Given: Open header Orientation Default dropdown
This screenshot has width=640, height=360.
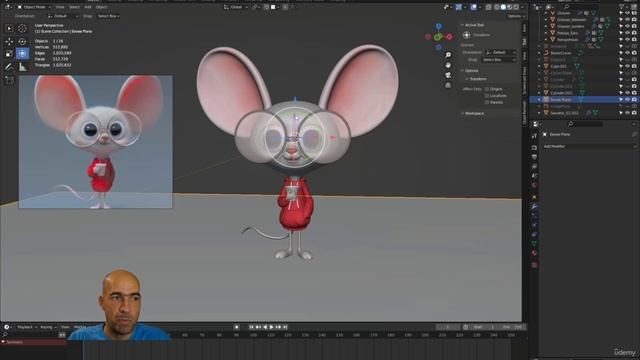Looking at the screenshot, I should (x=63, y=16).
